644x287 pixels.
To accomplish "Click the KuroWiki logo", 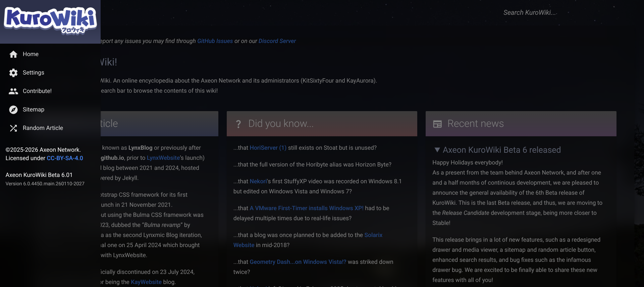I will tap(50, 20).
